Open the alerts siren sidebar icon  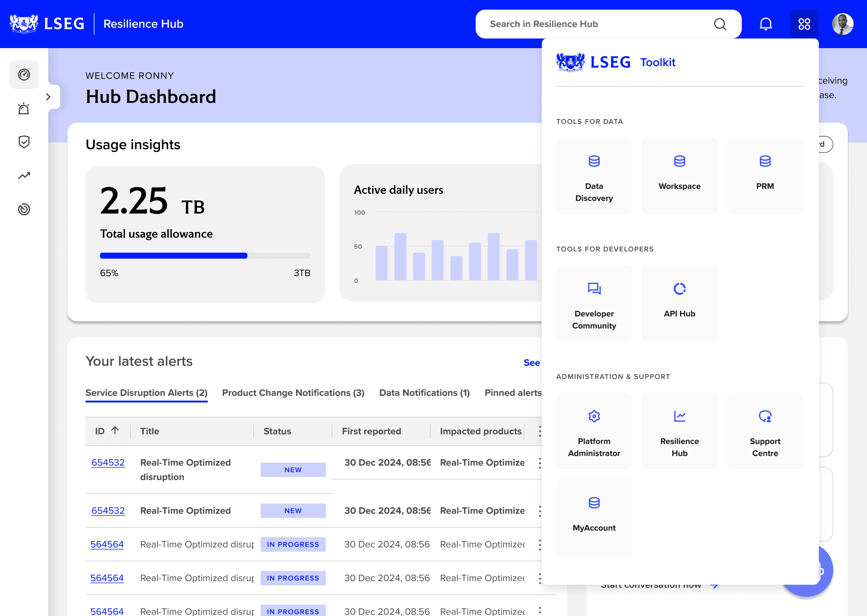pos(24,109)
